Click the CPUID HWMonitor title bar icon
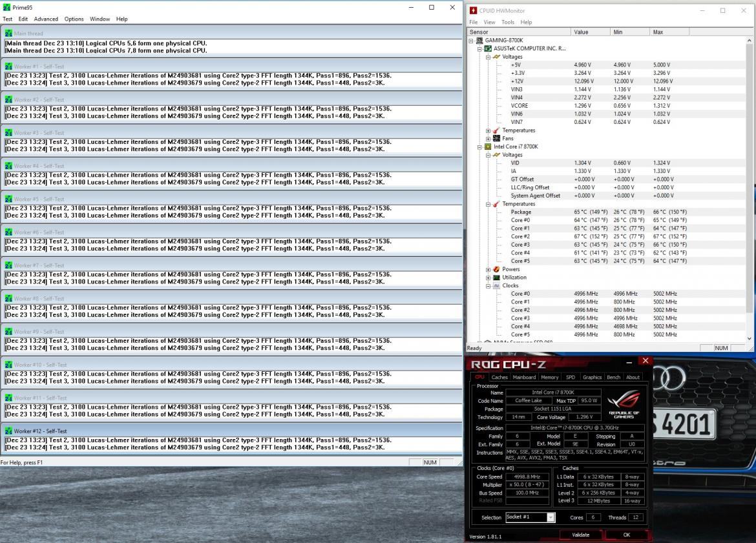 [474, 10]
